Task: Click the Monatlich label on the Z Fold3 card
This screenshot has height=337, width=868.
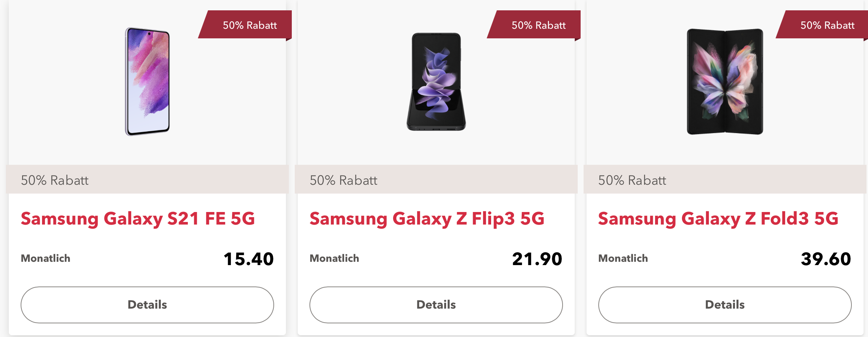Action: coord(623,258)
